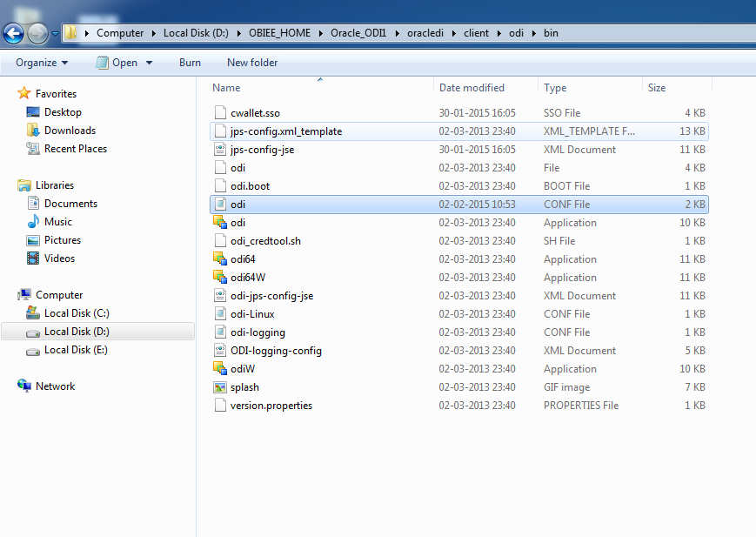Click the odi CONF File icon
This screenshot has height=537, width=756.
220,204
